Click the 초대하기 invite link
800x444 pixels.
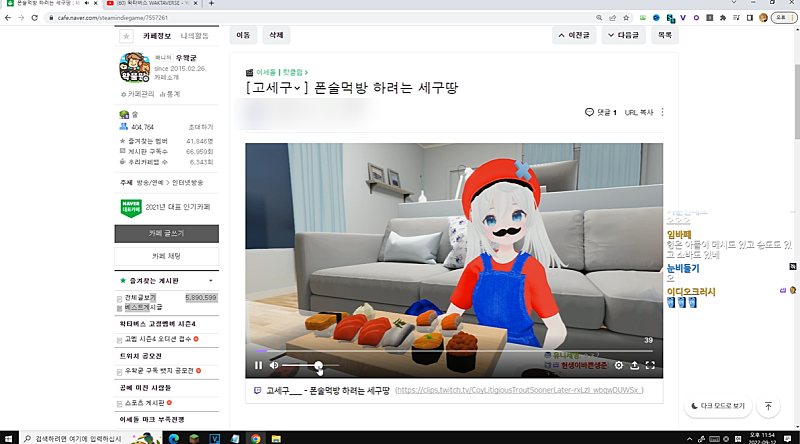[x=201, y=127]
